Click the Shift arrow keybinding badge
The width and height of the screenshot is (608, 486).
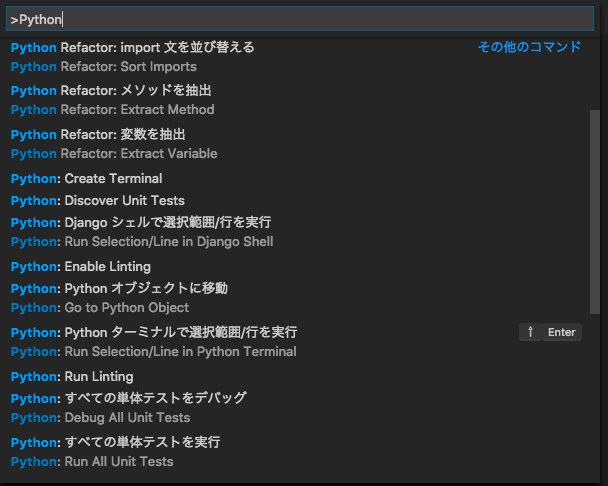[x=530, y=332]
